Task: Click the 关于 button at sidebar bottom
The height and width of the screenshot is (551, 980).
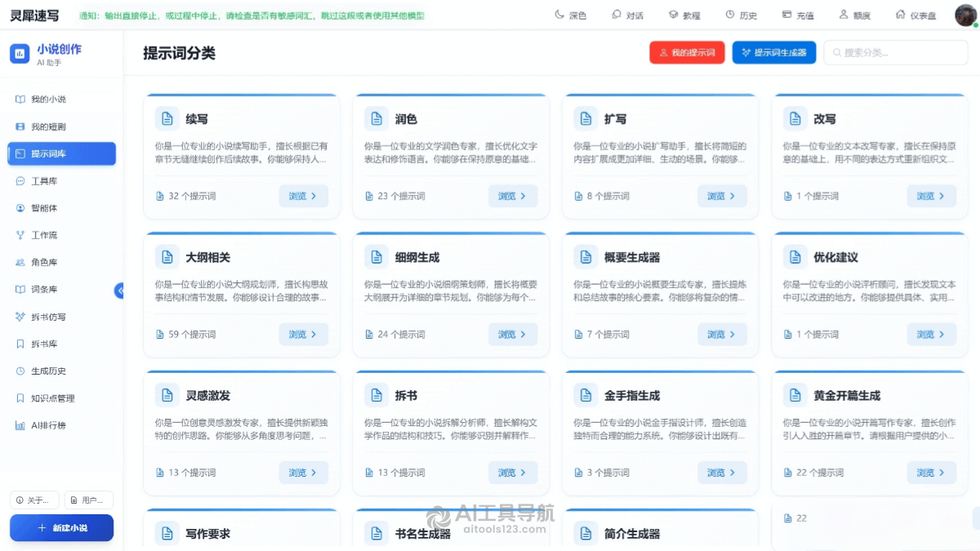Action: pos(34,500)
